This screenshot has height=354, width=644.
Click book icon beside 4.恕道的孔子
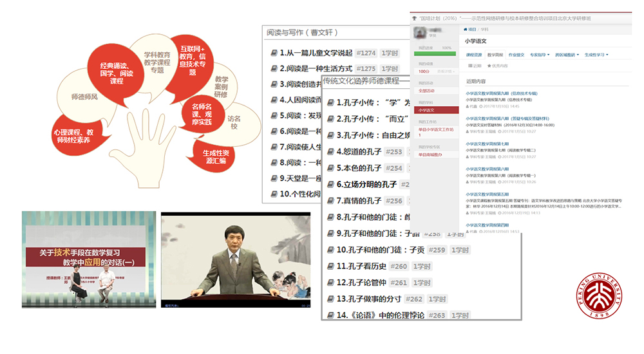pos(330,152)
